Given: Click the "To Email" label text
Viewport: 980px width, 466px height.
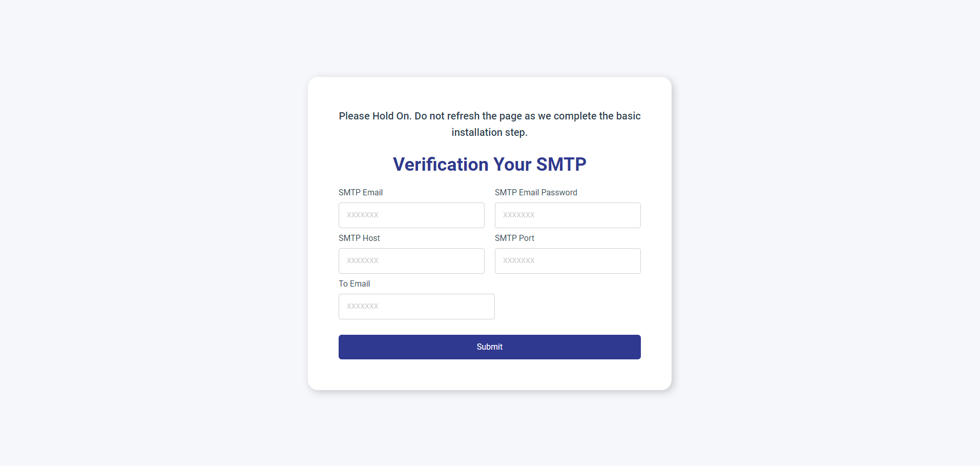Looking at the screenshot, I should point(354,284).
